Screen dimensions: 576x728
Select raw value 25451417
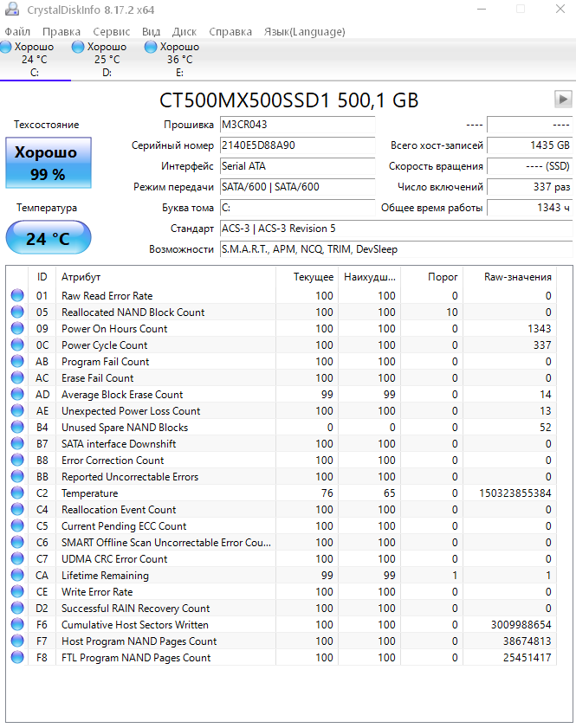527,658
